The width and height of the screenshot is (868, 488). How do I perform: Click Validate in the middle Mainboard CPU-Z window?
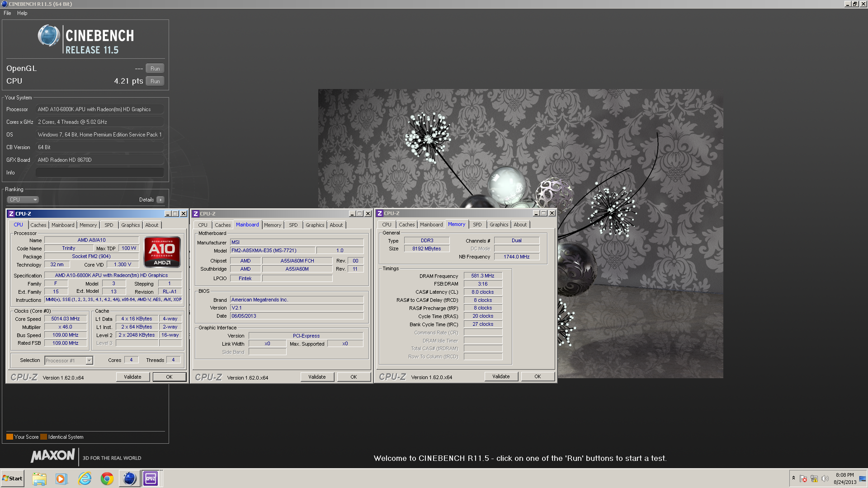click(317, 377)
